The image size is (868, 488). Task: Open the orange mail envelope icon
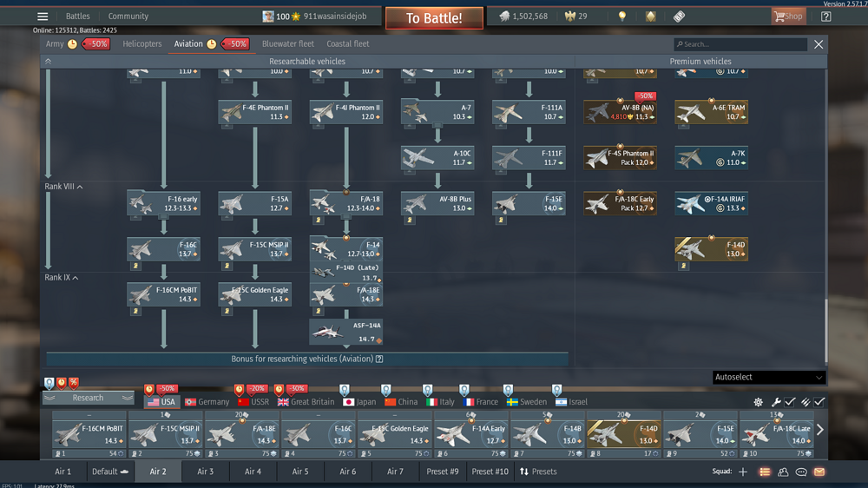[x=819, y=472]
